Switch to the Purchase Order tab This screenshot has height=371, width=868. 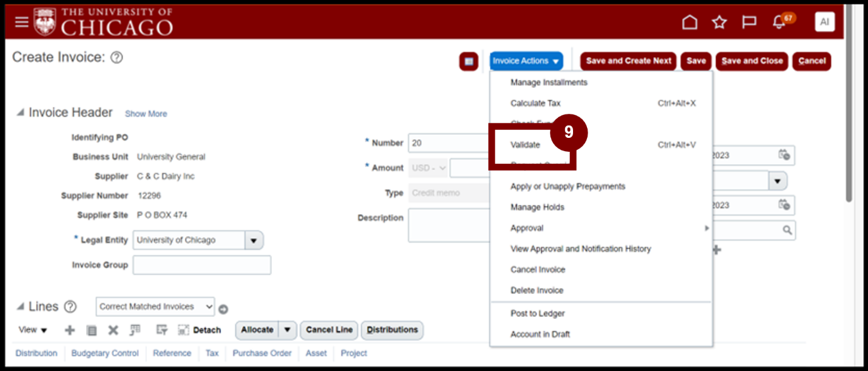[262, 353]
